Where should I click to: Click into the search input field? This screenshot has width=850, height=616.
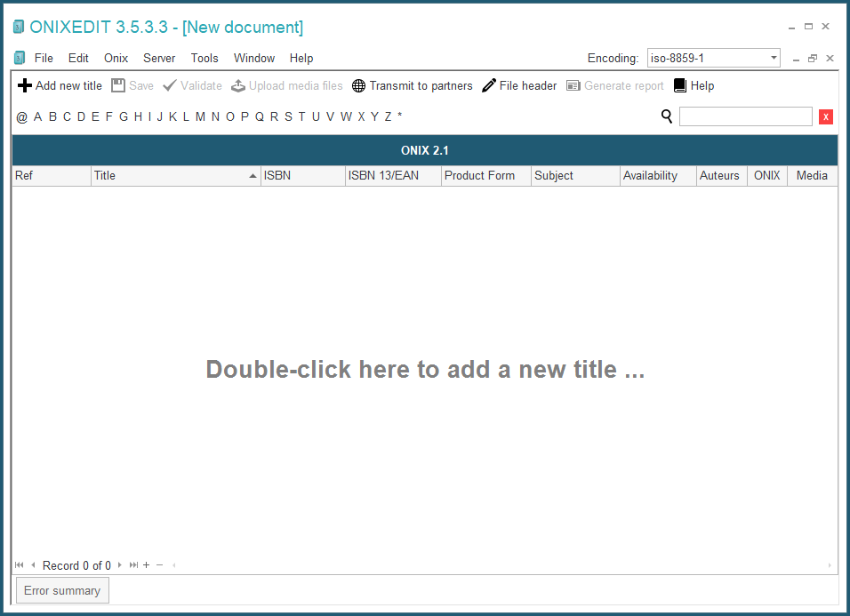tap(745, 116)
